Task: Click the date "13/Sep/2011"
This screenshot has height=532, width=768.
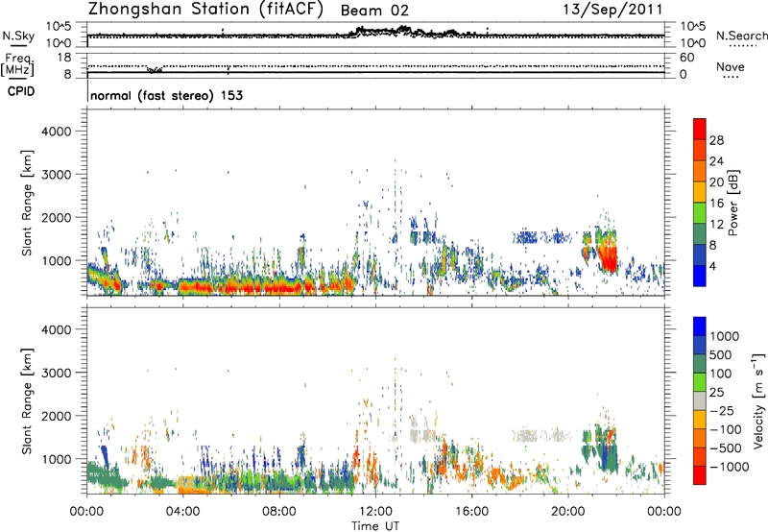Action: pos(612,10)
